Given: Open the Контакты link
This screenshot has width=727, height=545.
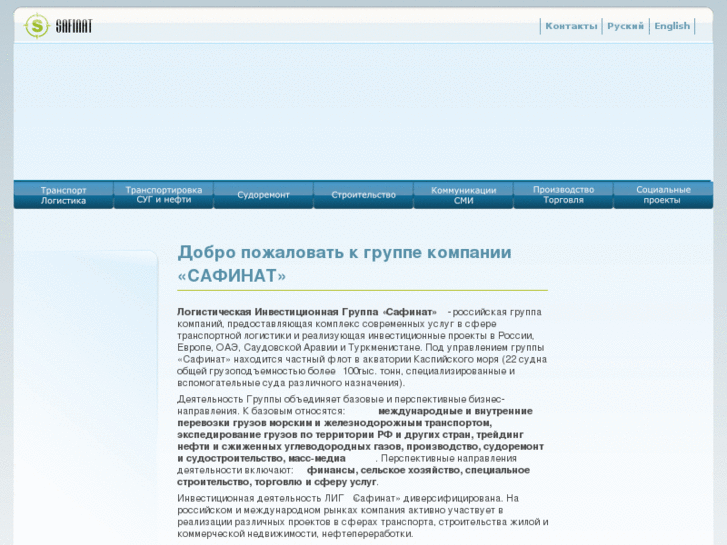Looking at the screenshot, I should coord(571,26).
